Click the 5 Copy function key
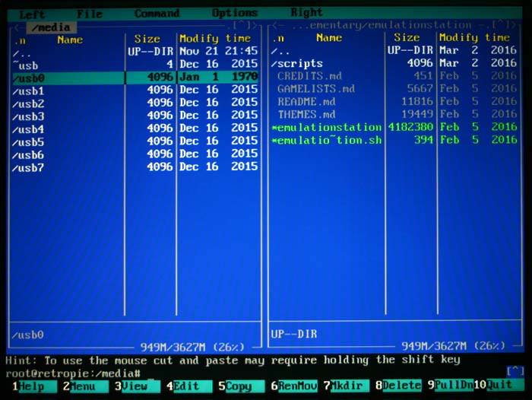This screenshot has width=532, height=400. click(241, 386)
